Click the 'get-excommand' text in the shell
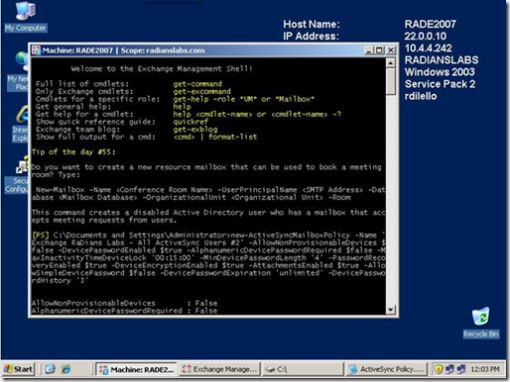Screen dimensions: 510x382 [202, 91]
